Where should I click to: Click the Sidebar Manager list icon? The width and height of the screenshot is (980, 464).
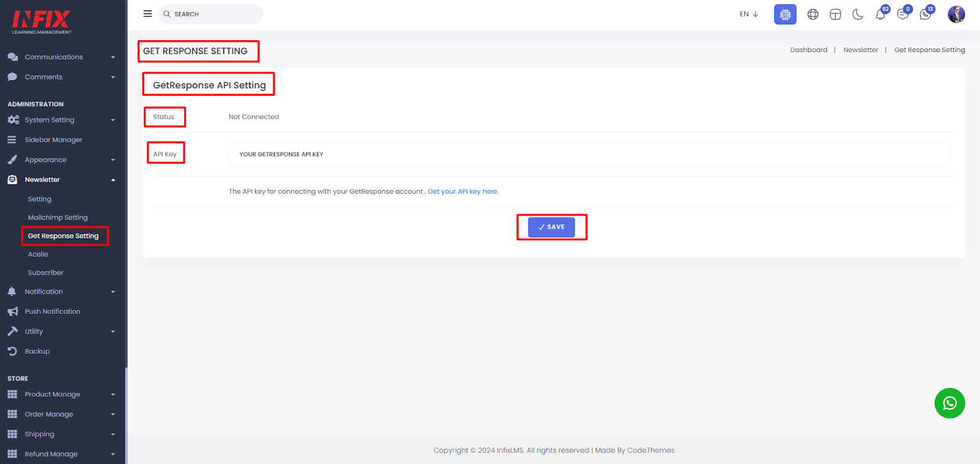[12, 140]
